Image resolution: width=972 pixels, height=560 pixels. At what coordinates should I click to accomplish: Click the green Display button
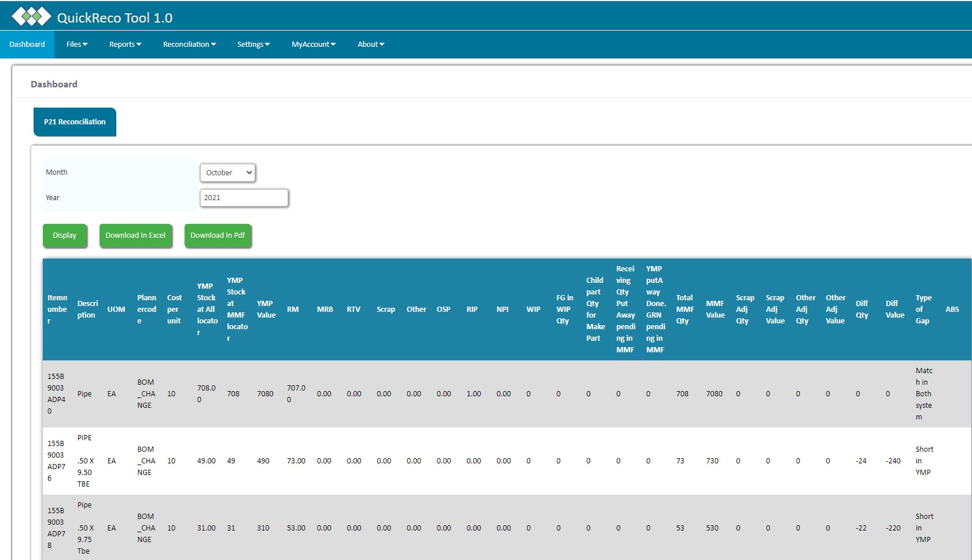pyautogui.click(x=65, y=235)
